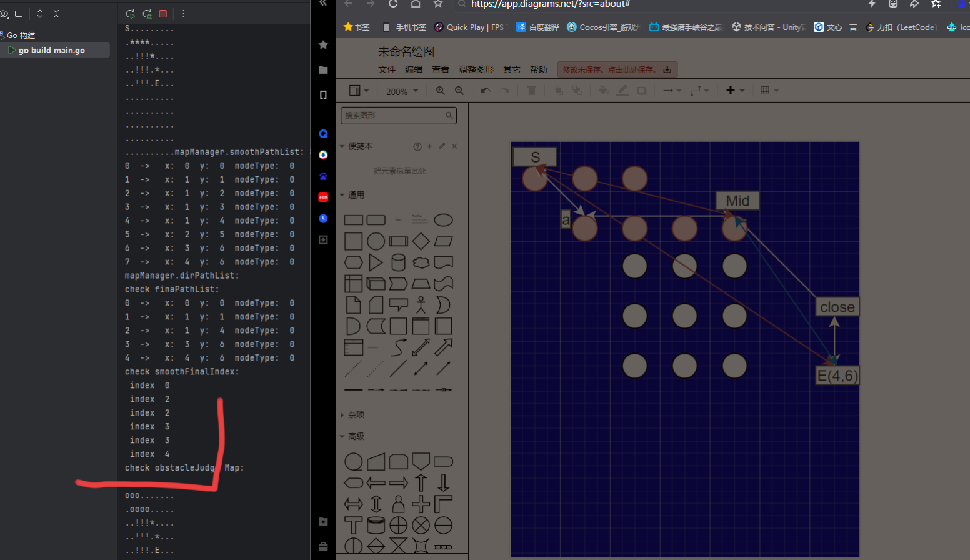Zoom in on the diagram canvas

441,91
